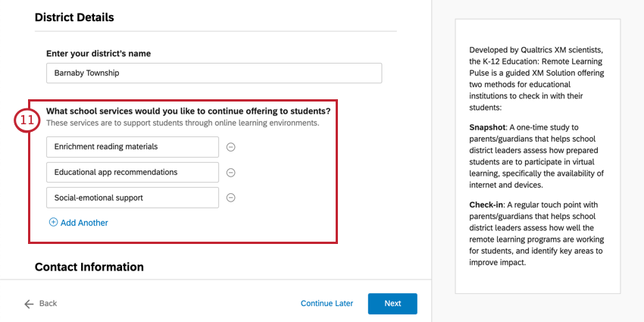Click the District Details heading
The width and height of the screenshot is (644, 322).
pyautogui.click(x=74, y=17)
